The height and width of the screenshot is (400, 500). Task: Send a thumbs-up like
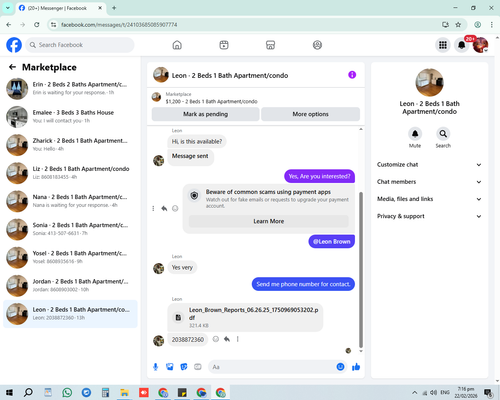[x=356, y=367]
